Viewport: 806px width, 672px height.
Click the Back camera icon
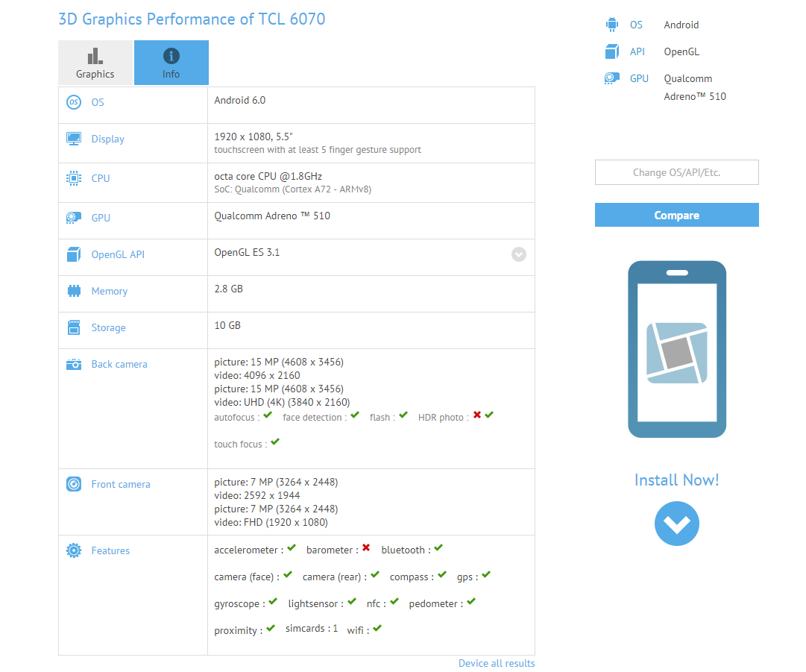(74, 365)
